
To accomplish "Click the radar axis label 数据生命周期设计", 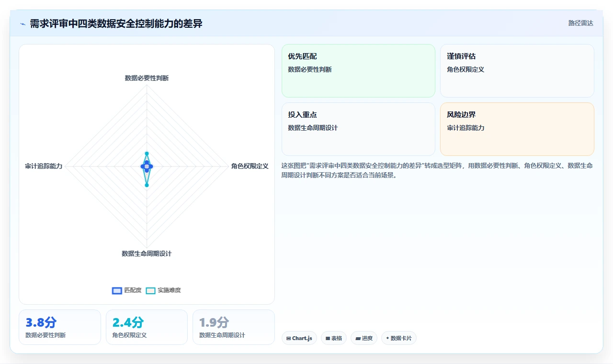I will (x=147, y=254).
